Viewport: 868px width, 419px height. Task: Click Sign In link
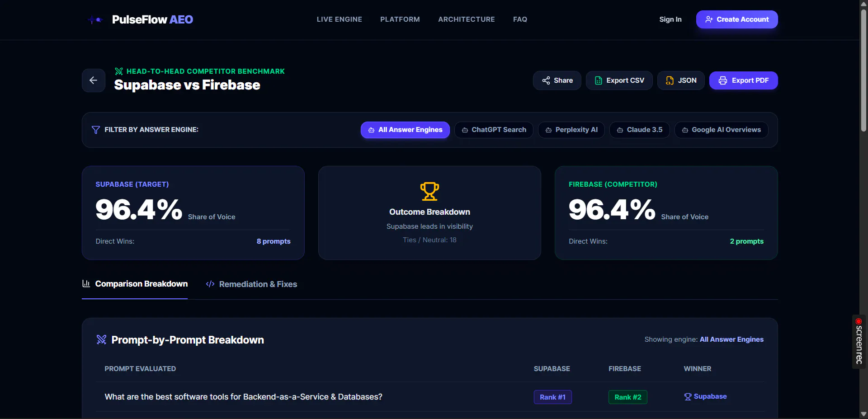click(670, 19)
